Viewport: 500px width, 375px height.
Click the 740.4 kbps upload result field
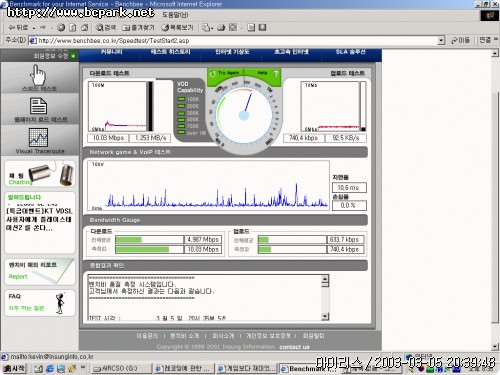click(303, 138)
